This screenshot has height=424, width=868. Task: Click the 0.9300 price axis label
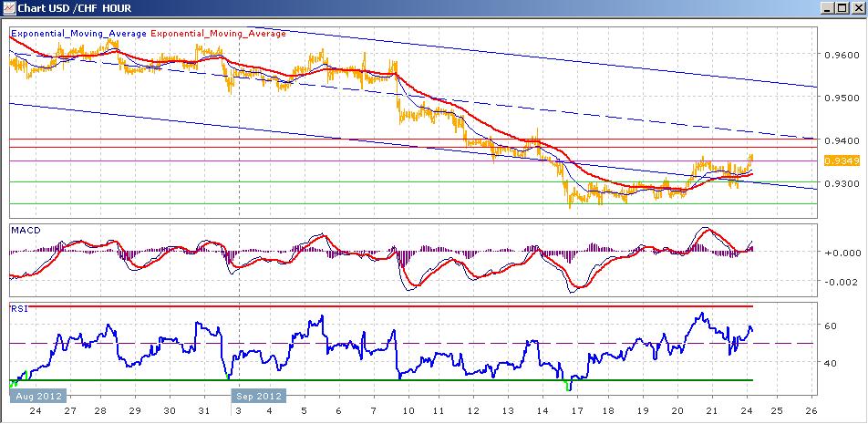click(842, 182)
